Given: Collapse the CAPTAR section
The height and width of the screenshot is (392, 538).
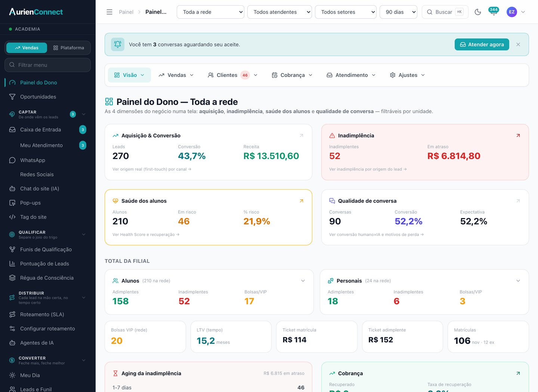Looking at the screenshot, I should pos(84,114).
